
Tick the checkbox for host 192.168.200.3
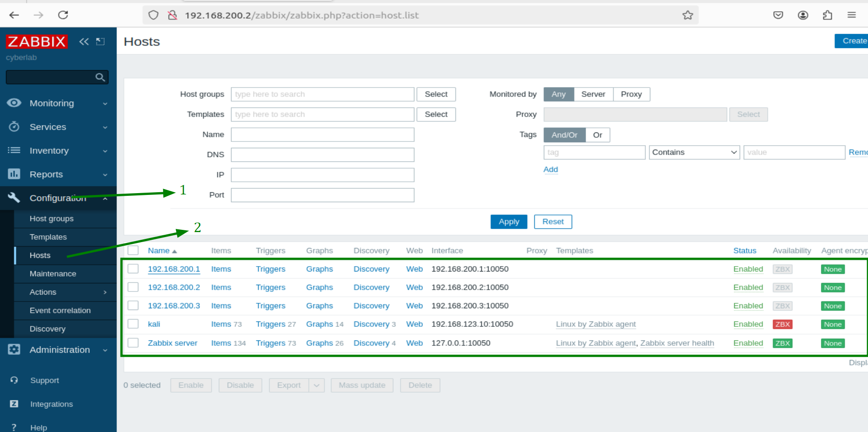tap(133, 306)
